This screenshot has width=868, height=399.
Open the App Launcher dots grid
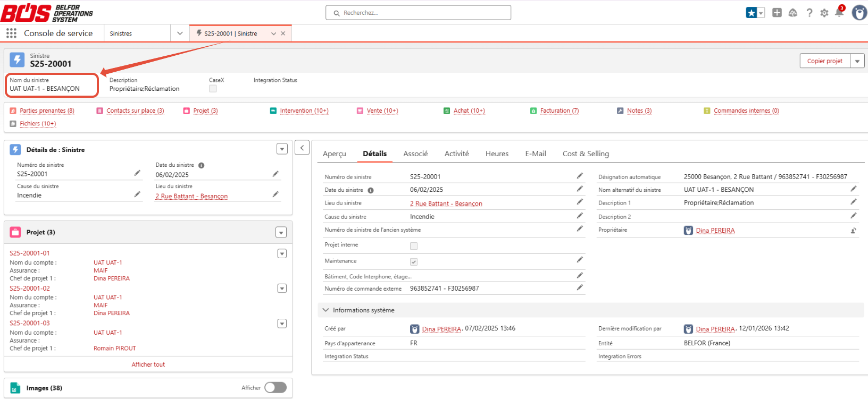point(11,33)
